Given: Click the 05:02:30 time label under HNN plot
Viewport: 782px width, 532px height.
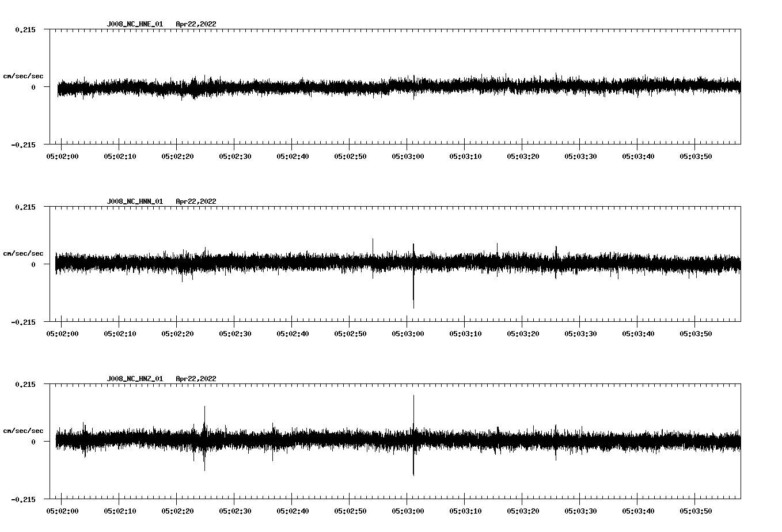Looking at the screenshot, I should point(235,333).
